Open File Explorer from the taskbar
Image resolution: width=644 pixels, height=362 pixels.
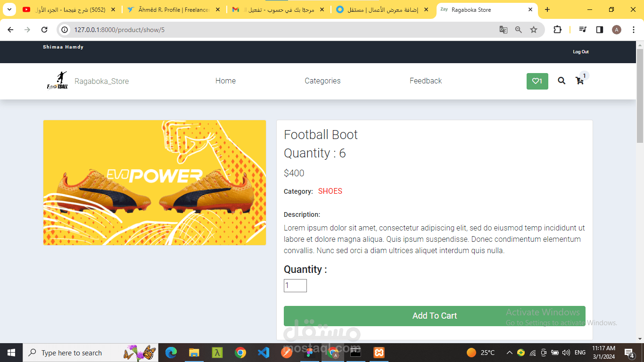click(x=194, y=353)
